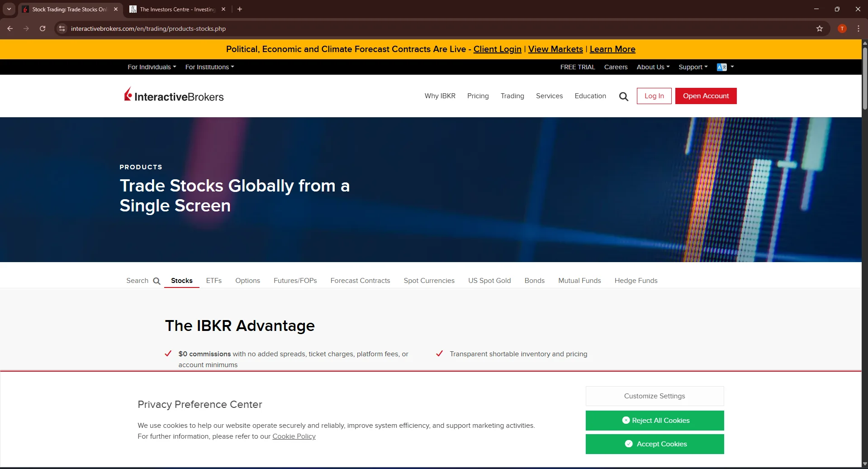The height and width of the screenshot is (469, 868).
Task: Expand For Individuals menu
Action: [x=152, y=67]
